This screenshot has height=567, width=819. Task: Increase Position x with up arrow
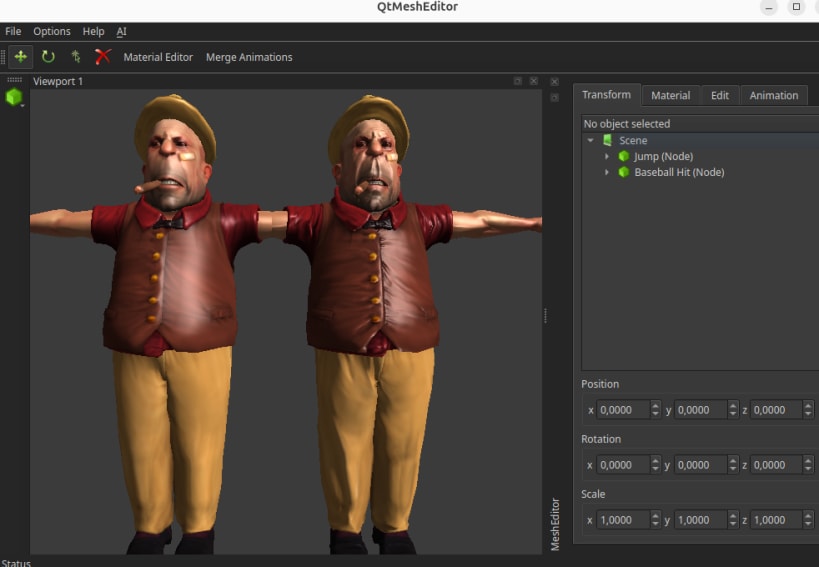(656, 405)
